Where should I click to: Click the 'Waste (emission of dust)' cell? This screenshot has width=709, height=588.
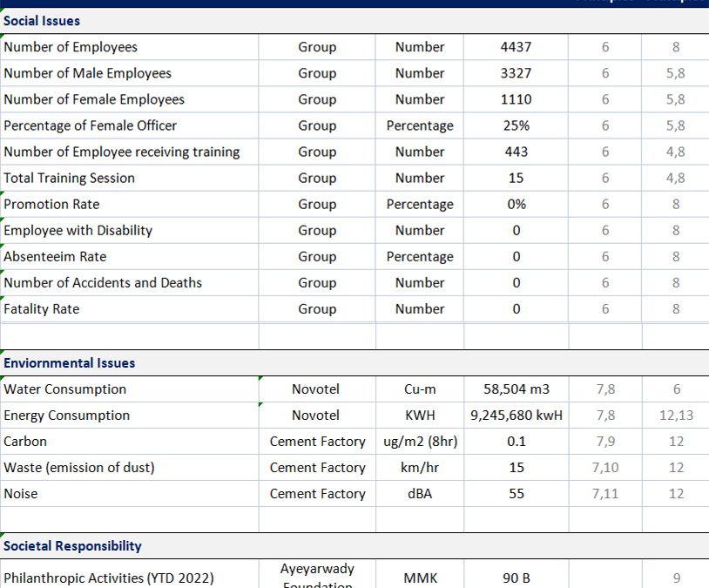pos(129,468)
